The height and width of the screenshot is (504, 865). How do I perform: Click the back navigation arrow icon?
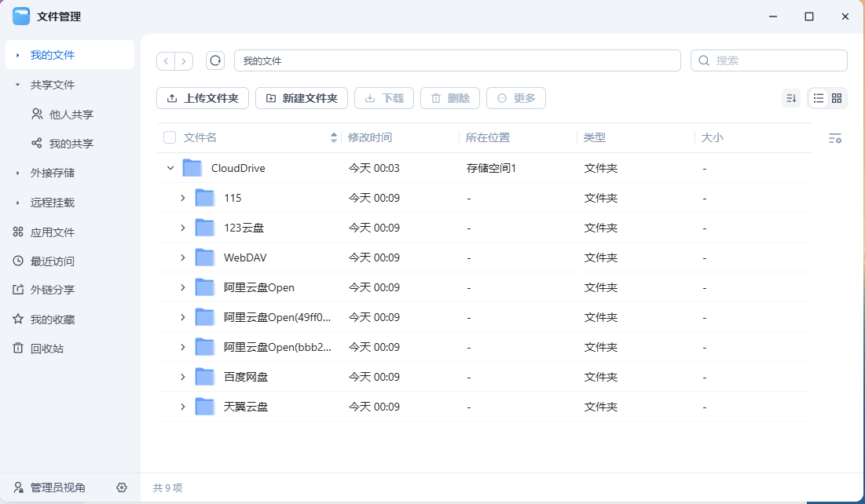tap(166, 60)
